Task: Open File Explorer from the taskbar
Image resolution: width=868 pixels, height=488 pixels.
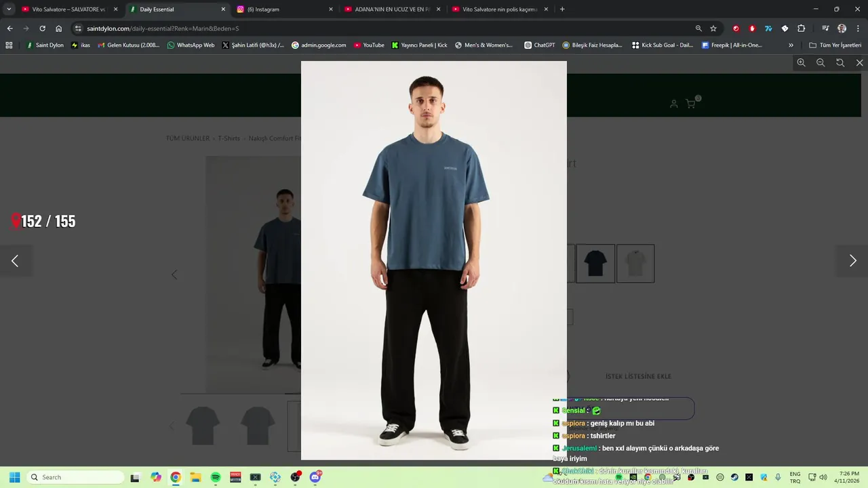Action: [195, 477]
